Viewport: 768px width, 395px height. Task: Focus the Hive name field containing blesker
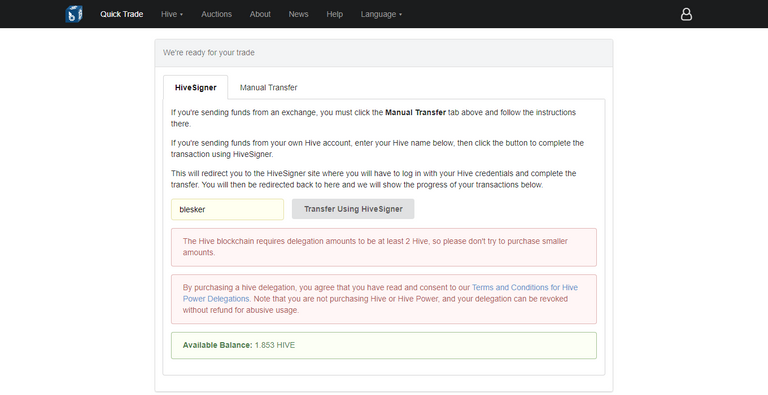click(227, 209)
